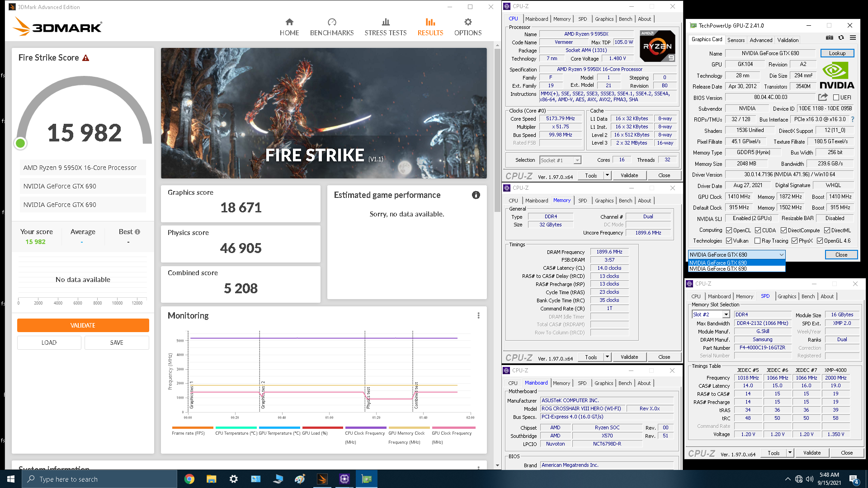Go to HOME in 3DMark navigation
Image resolution: width=868 pixels, height=488 pixels.
(x=289, y=27)
